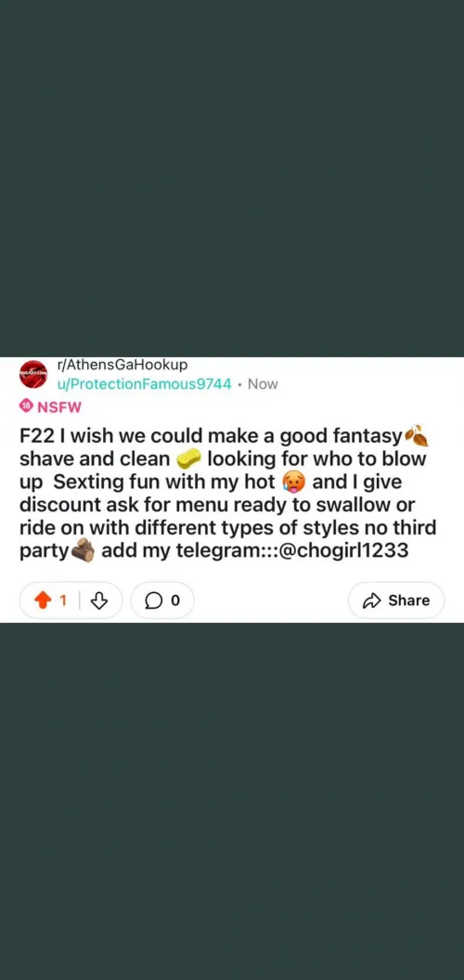Screen dimensions: 464x980
Task: Click the Share button label
Action: pyautogui.click(x=409, y=600)
